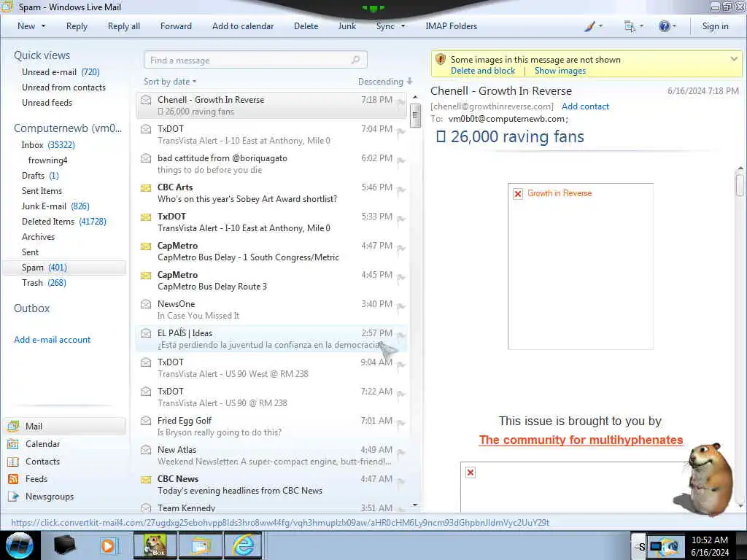Viewport: 747px width, 560px height.
Task: Click the envelope icon of New Atlas message
Action: tap(146, 449)
